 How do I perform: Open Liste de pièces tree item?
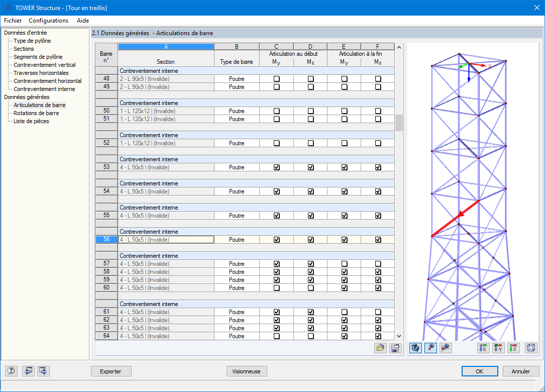(31, 121)
